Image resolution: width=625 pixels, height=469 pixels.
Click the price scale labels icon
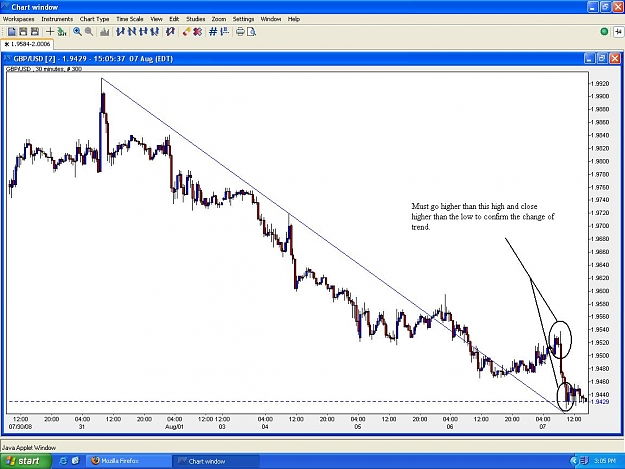[224, 32]
